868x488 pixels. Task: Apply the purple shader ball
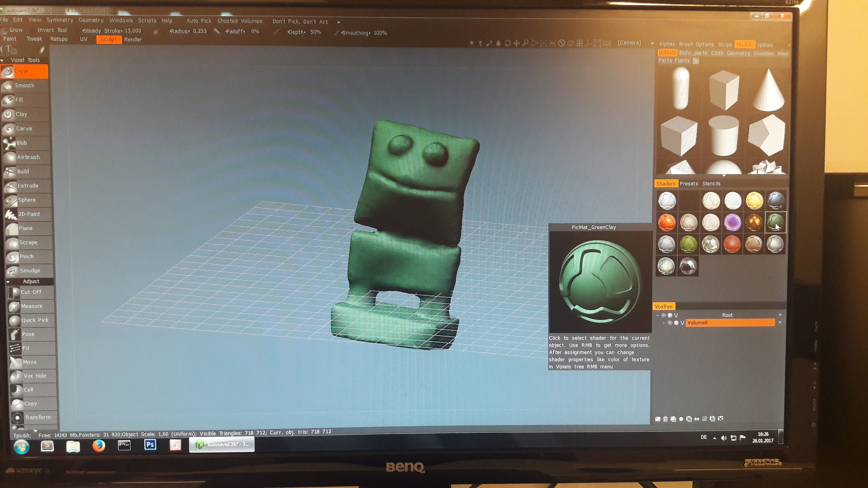732,223
